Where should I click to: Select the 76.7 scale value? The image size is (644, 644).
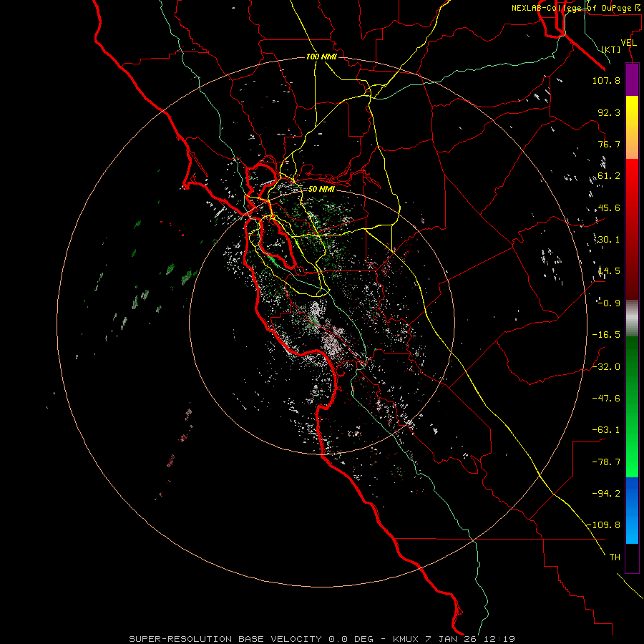[609, 144]
